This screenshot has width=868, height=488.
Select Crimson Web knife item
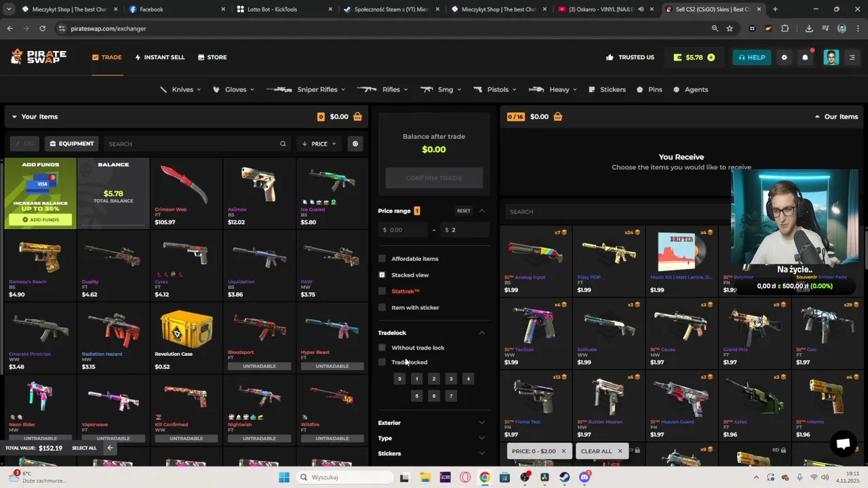coord(186,194)
